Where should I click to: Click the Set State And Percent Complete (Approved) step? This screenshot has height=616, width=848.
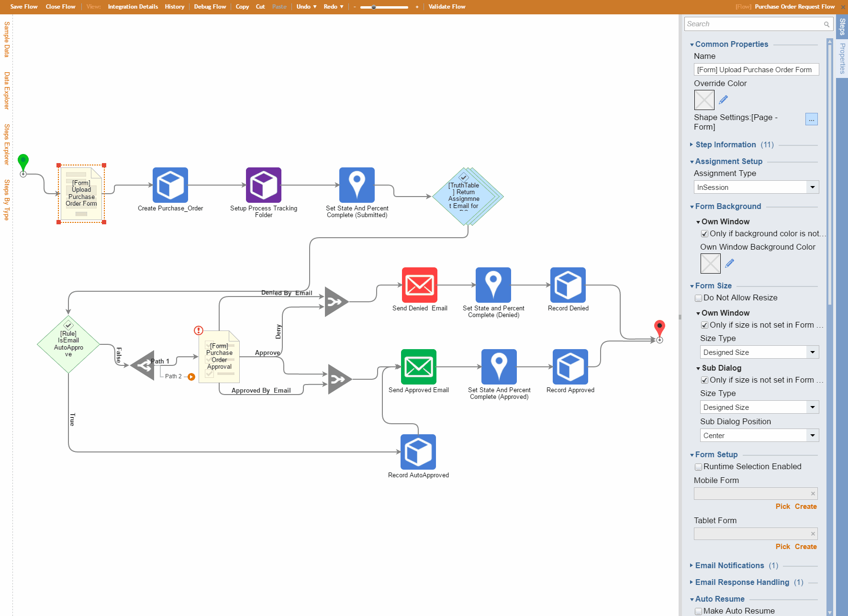[499, 367]
